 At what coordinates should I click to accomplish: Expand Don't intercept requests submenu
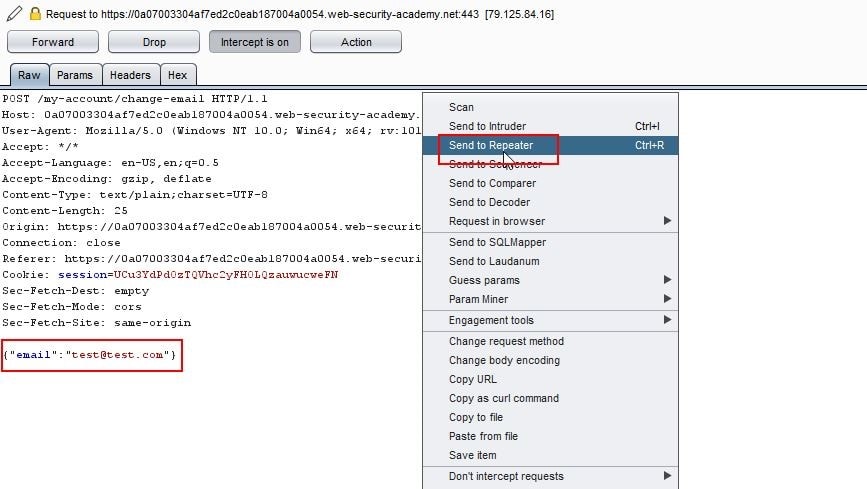[506, 476]
